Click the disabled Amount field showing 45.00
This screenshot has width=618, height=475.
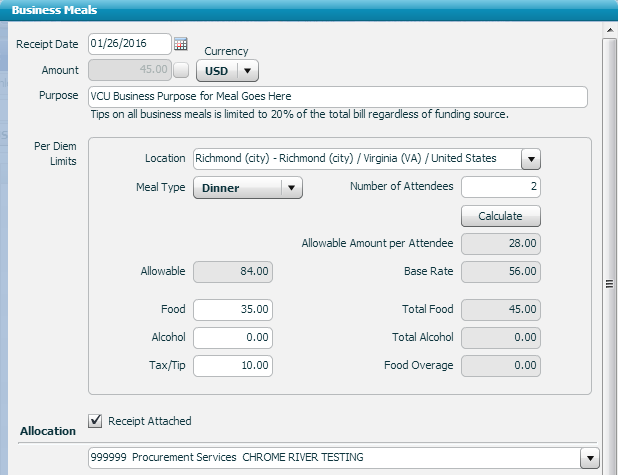pos(130,70)
